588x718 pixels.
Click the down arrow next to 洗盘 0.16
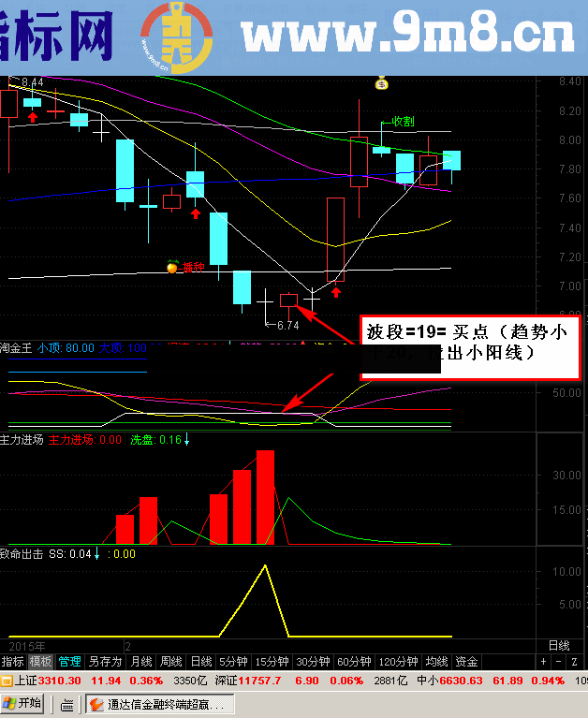coord(186,439)
